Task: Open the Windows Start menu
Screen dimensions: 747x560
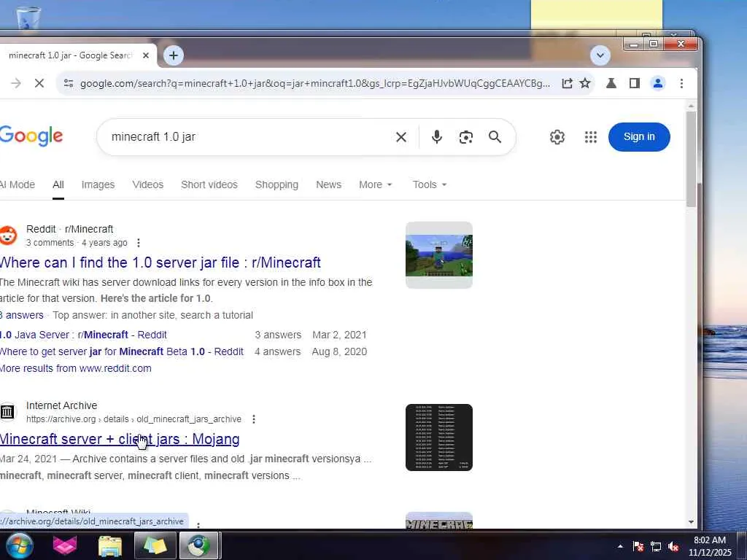Action: (x=19, y=545)
